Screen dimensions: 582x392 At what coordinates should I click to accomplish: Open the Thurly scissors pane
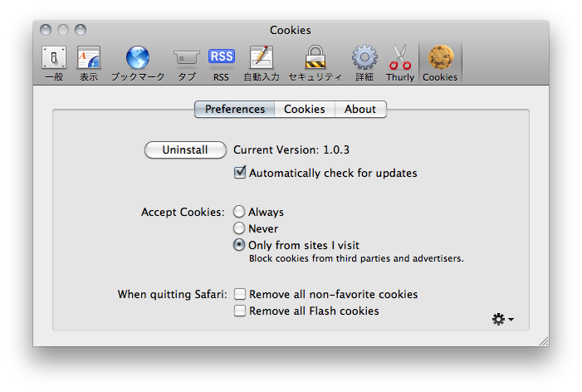click(399, 63)
